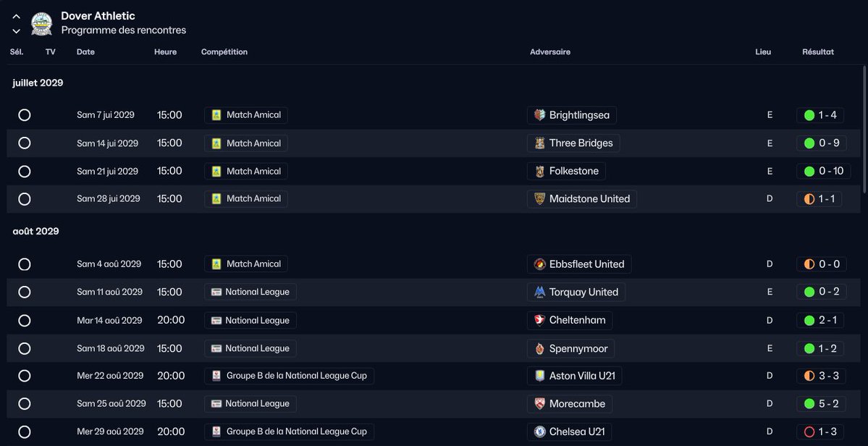This screenshot has height=446, width=868.
Task: Click the Three Bridges club badge
Action: pyautogui.click(x=540, y=143)
